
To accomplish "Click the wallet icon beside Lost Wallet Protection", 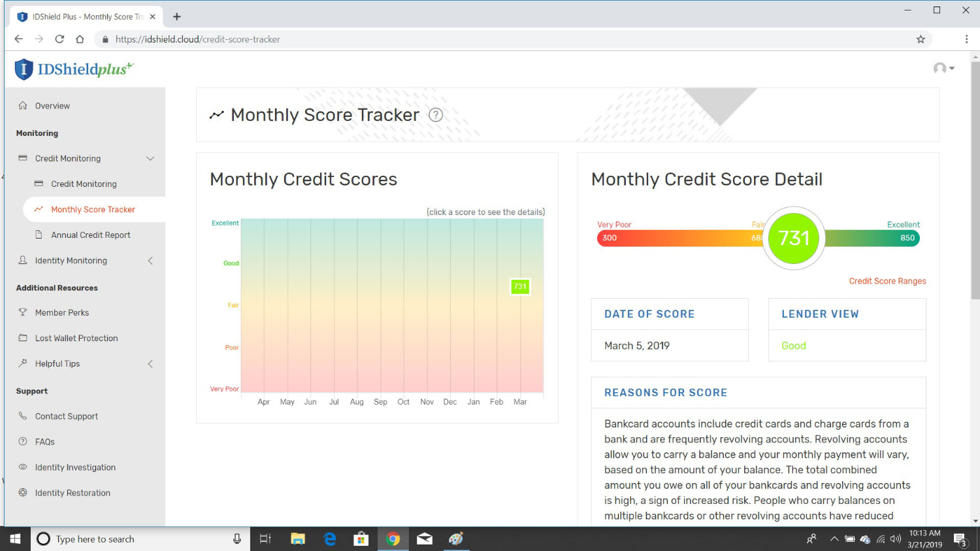I will pos(23,338).
